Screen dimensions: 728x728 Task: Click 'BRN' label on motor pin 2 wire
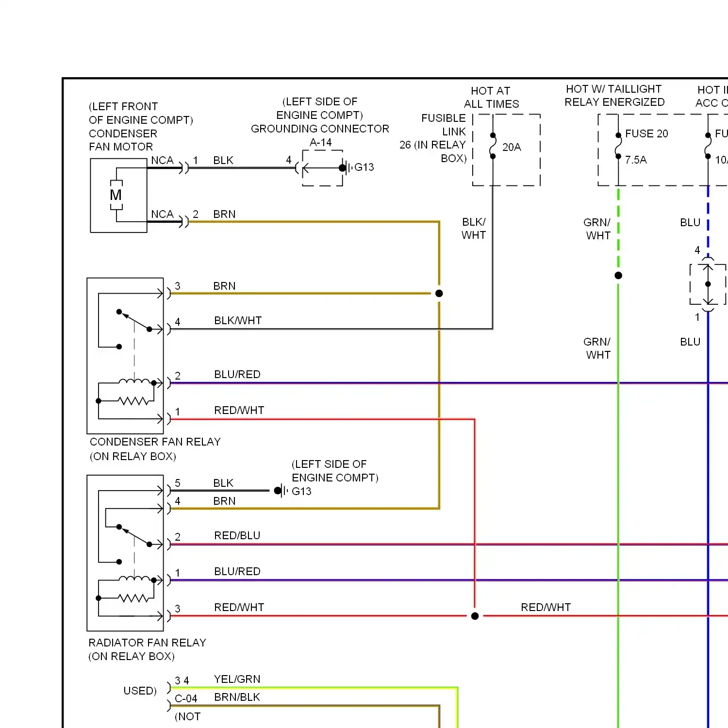pyautogui.click(x=224, y=214)
